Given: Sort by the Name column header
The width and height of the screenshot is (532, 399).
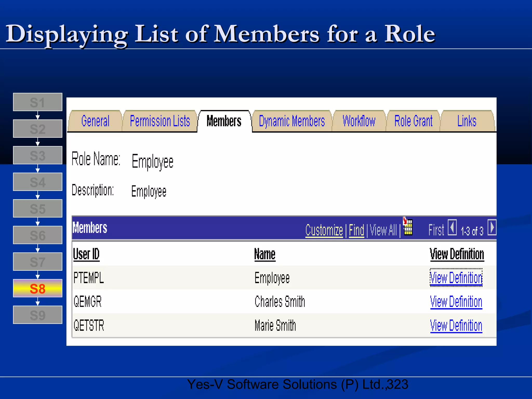Looking at the screenshot, I should (x=265, y=254).
